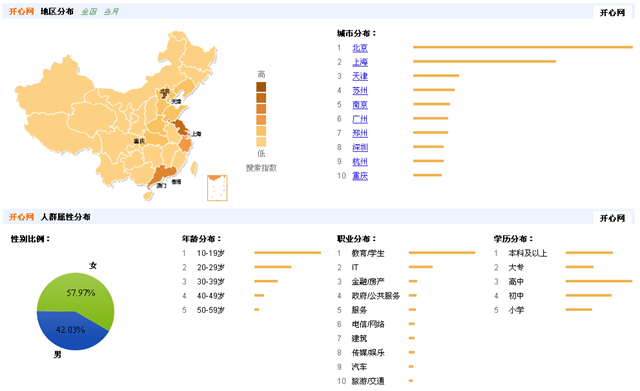The image size is (640, 391).
Task: Click the 初中 education row
Action: (x=553, y=295)
